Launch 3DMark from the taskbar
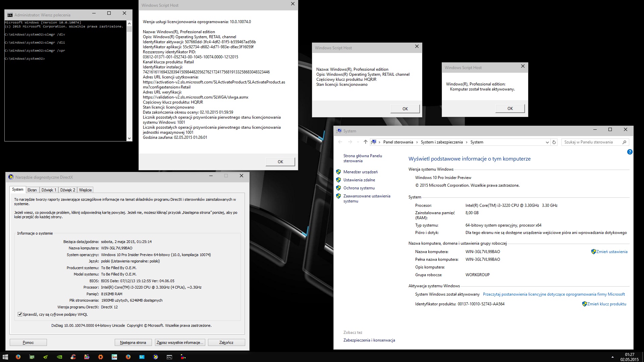 (x=114, y=357)
